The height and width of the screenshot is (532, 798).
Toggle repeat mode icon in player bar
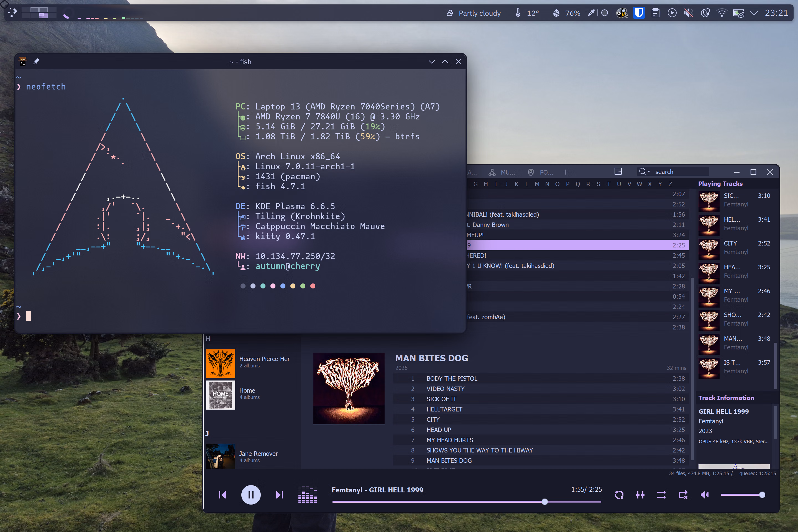click(683, 495)
